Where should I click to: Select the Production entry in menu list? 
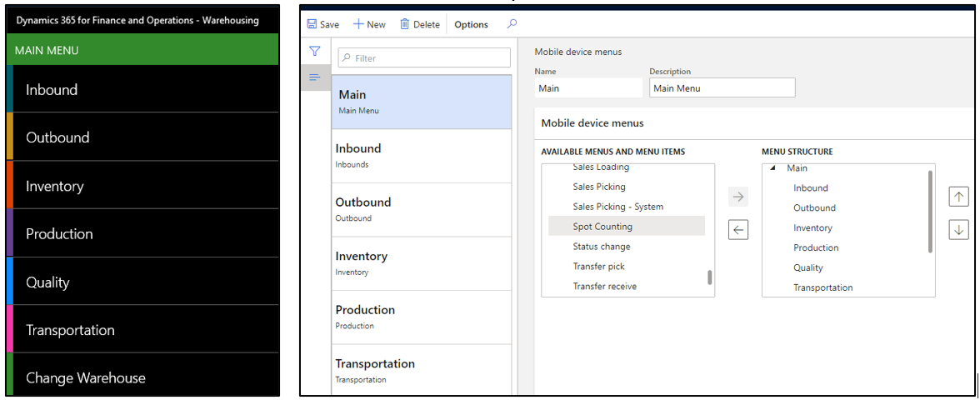coord(422,317)
